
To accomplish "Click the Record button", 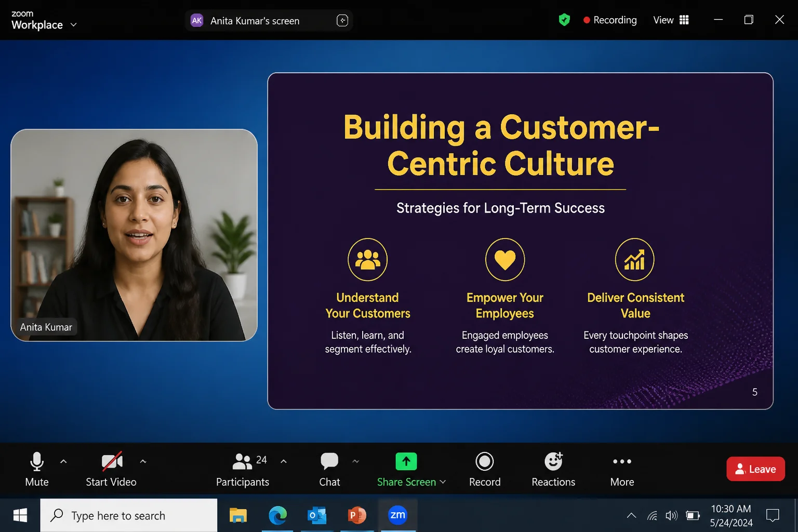I will point(485,469).
